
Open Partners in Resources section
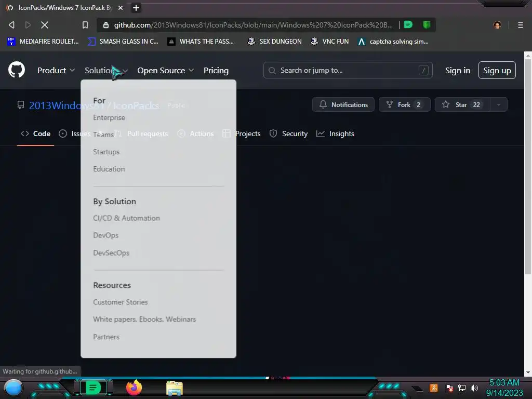(106, 337)
